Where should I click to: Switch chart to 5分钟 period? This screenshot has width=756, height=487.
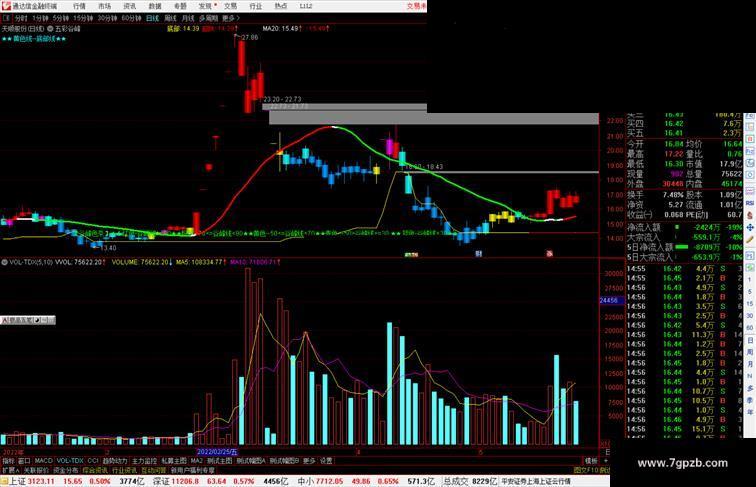[61, 18]
